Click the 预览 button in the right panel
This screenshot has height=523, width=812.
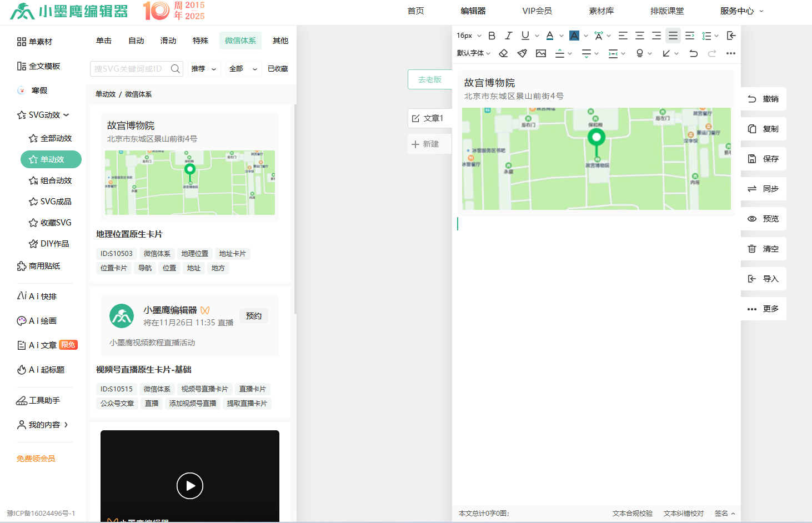[764, 219]
